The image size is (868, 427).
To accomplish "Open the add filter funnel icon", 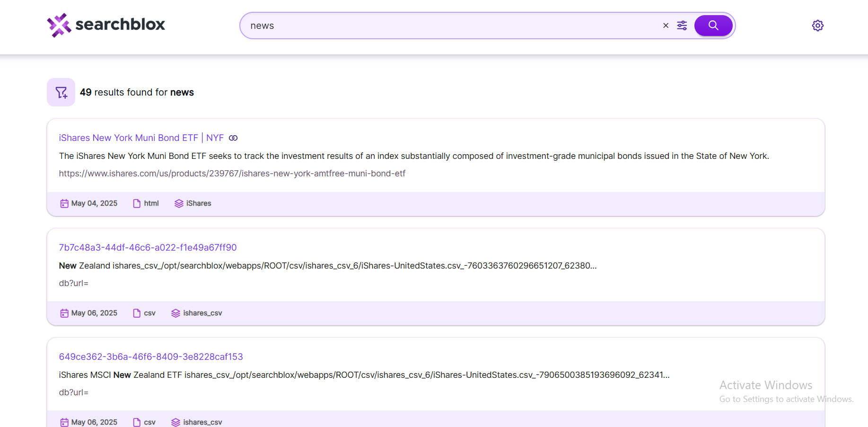I will point(61,92).
